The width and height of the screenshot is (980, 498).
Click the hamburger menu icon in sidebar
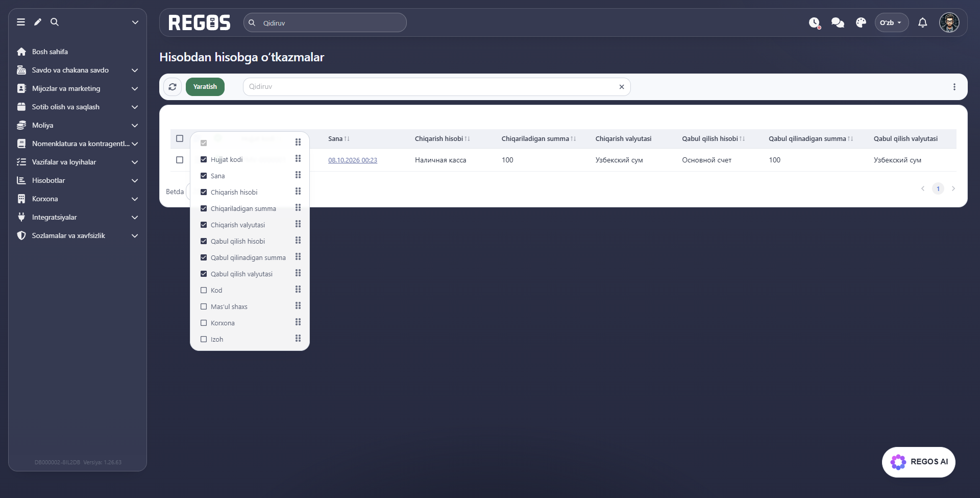[21, 22]
